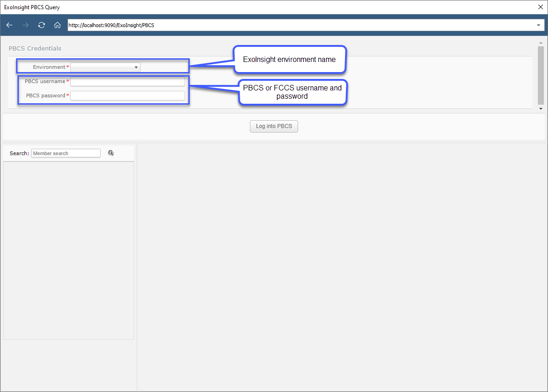Focus the PBCS username field
Screen dimensions: 548x392
click(x=128, y=81)
